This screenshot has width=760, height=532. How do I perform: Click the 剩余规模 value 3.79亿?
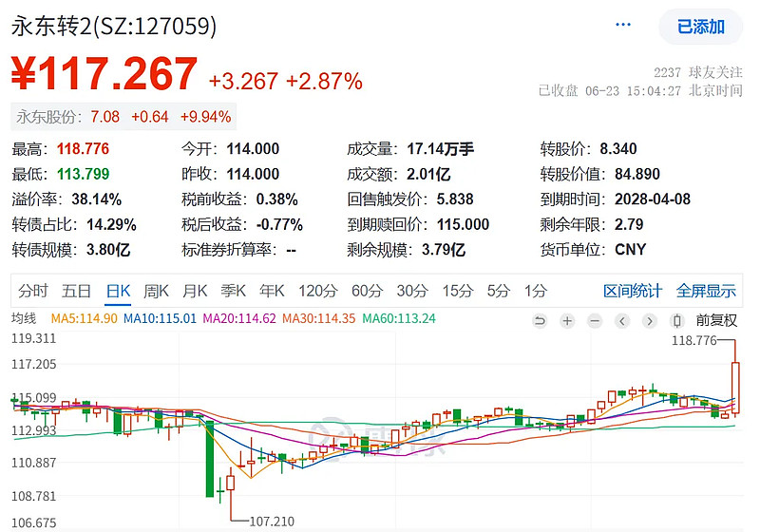(x=444, y=250)
